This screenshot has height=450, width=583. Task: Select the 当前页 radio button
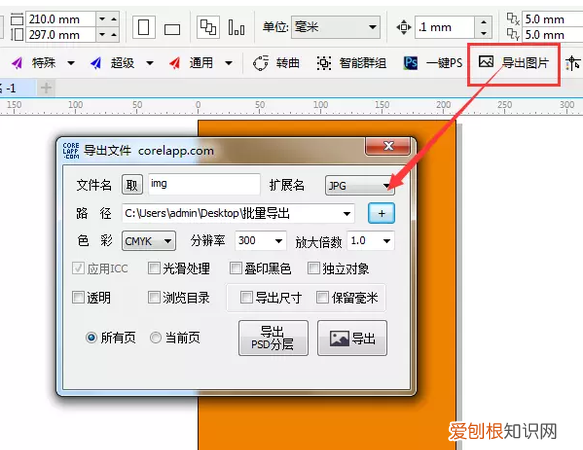[155, 338]
